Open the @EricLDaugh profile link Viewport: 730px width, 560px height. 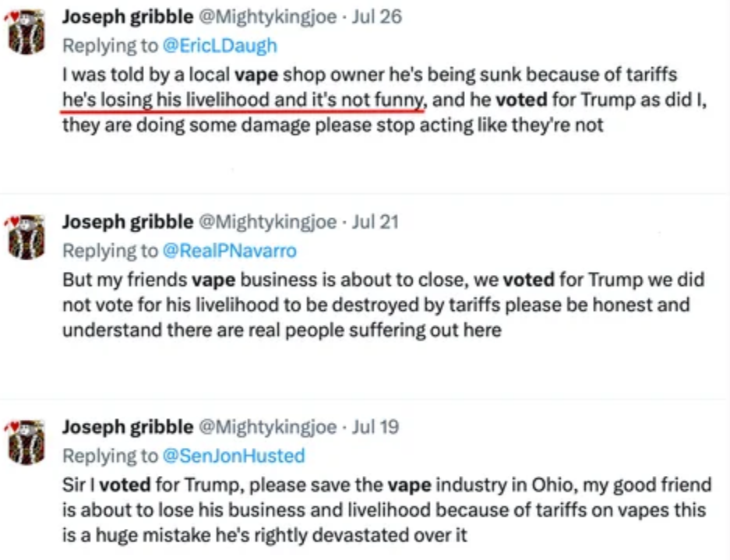coord(219,45)
